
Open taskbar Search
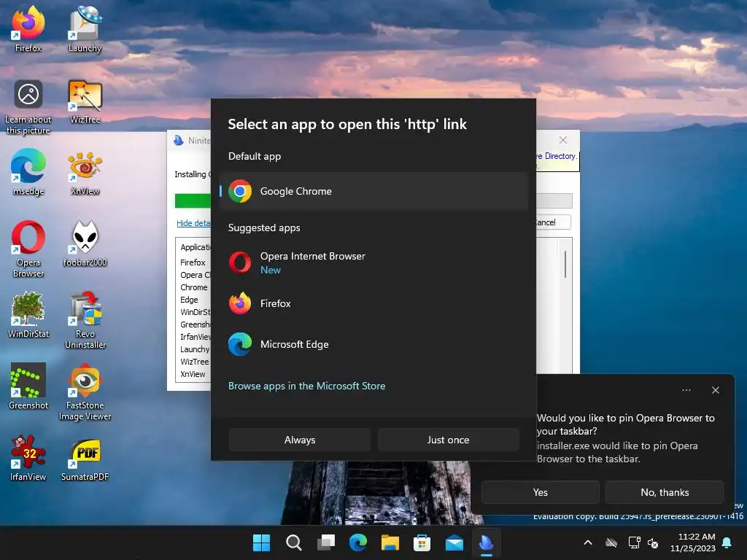tap(293, 542)
